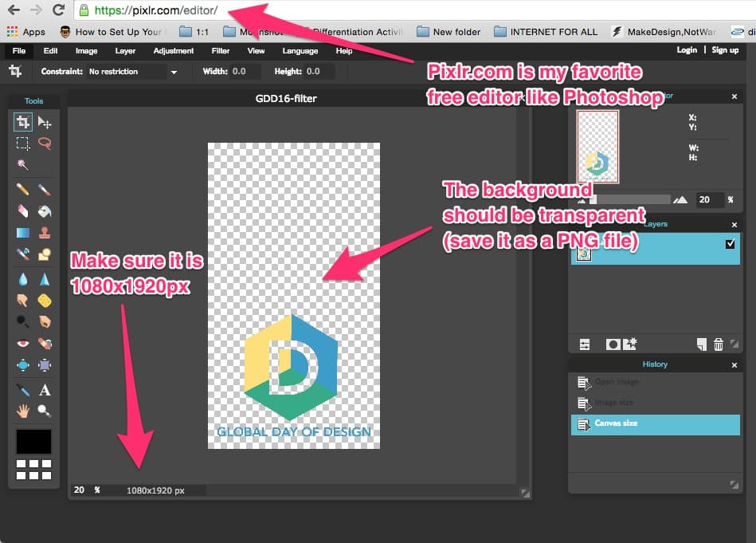Select the Spot Heal tool
Viewport: 756px width, 543px height.
(45, 343)
